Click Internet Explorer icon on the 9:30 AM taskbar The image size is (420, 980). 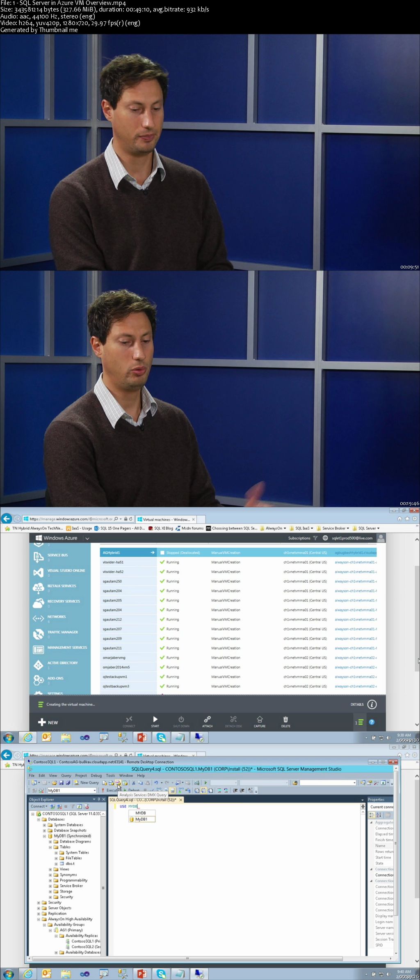(27, 738)
